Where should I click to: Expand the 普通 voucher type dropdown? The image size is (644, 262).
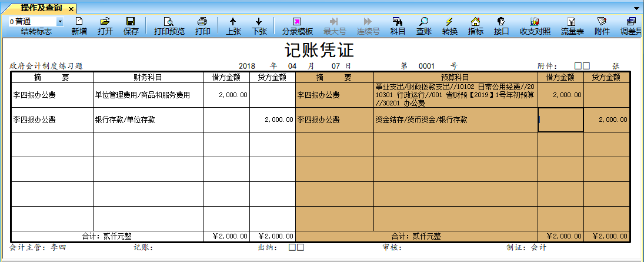[x=59, y=21]
